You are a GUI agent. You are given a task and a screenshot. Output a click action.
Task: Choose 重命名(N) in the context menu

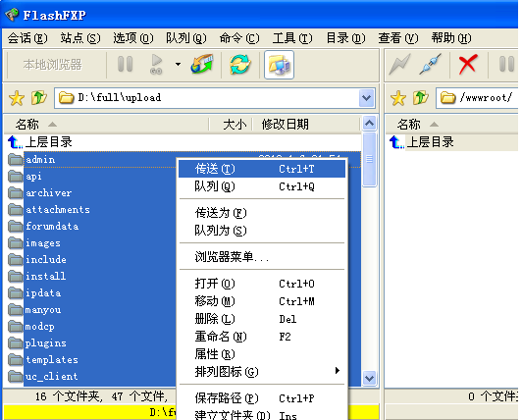pyautogui.click(x=262, y=337)
